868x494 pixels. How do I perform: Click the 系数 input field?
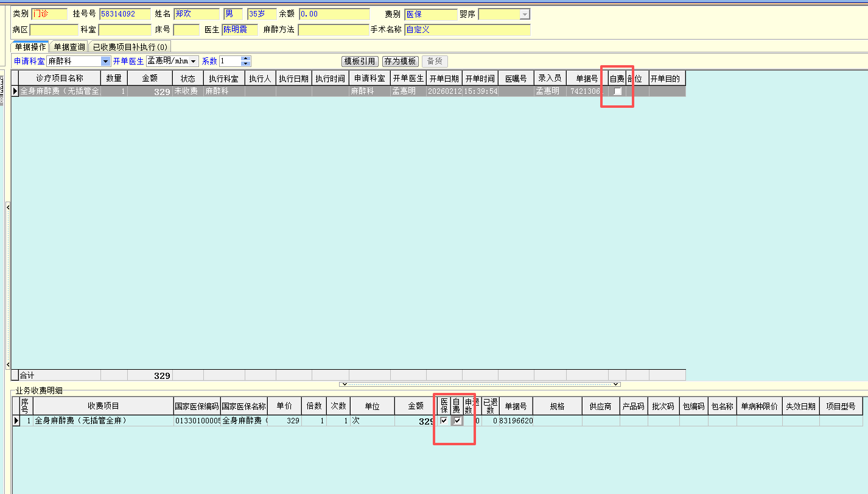[231, 61]
